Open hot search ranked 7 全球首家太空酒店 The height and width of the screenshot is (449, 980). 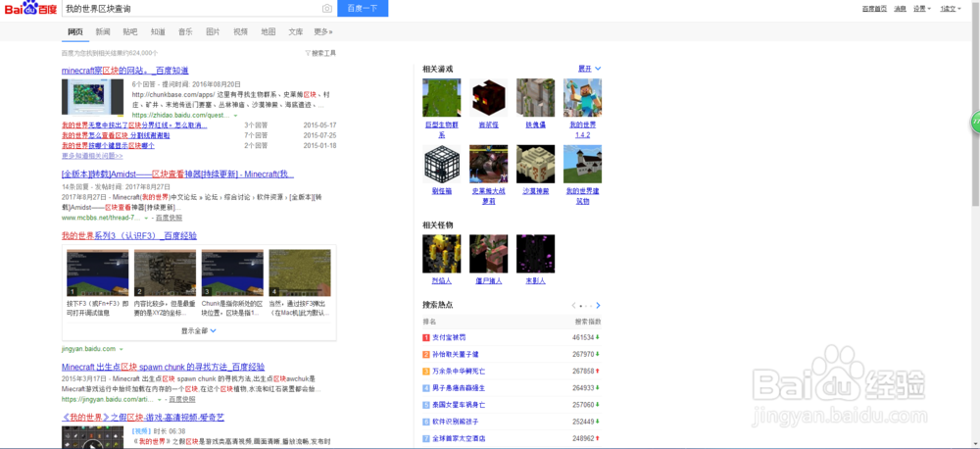pos(458,438)
